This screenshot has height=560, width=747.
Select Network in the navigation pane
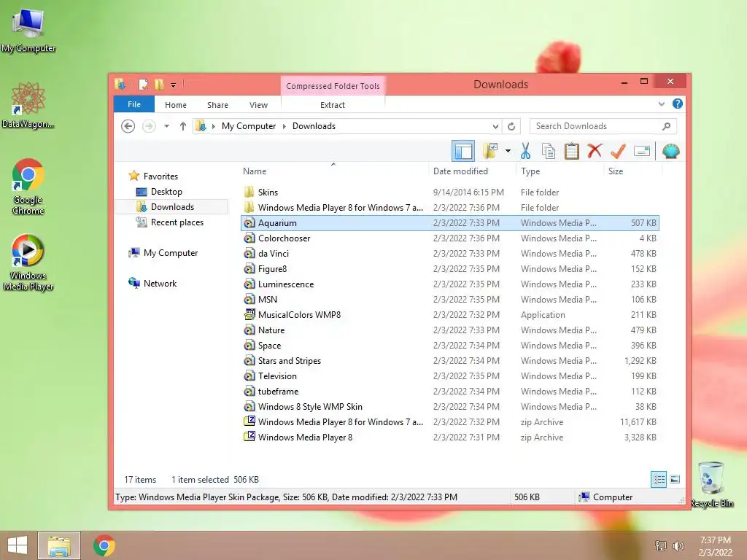[160, 284]
